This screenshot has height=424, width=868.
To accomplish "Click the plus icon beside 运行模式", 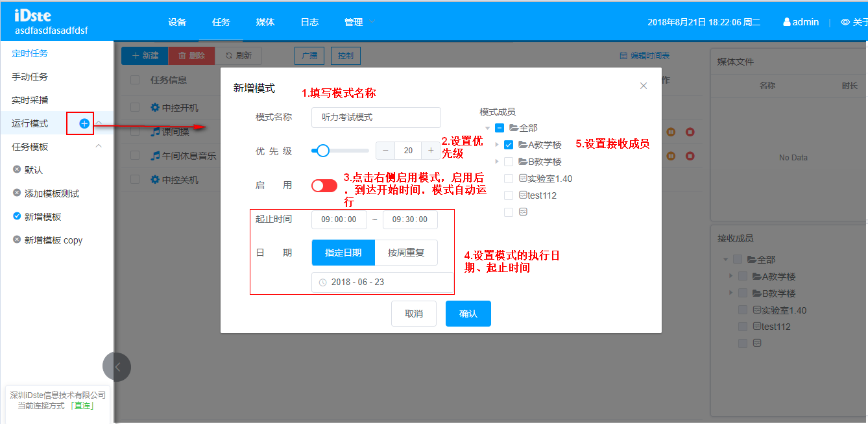I will [84, 123].
